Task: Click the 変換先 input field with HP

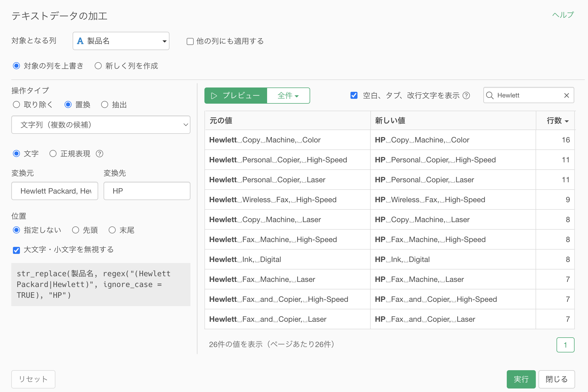Action: 147,191
